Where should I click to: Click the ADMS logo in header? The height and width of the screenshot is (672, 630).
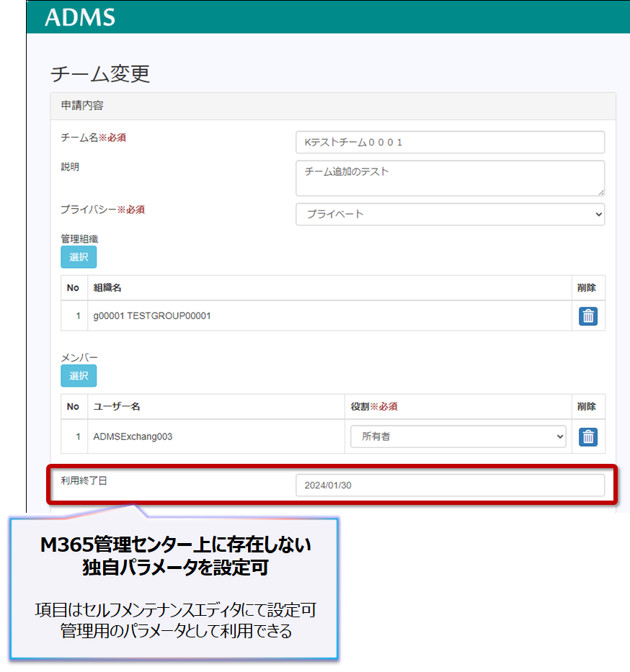tap(80, 17)
